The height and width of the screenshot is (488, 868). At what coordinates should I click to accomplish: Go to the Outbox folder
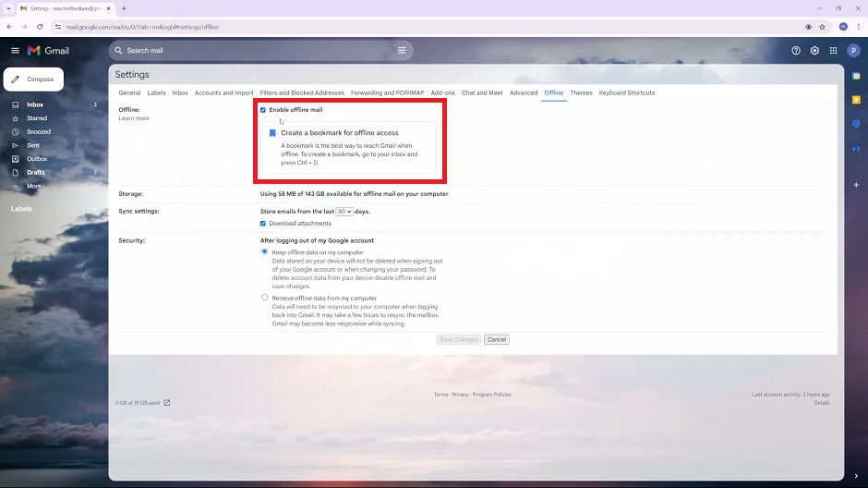coord(37,159)
